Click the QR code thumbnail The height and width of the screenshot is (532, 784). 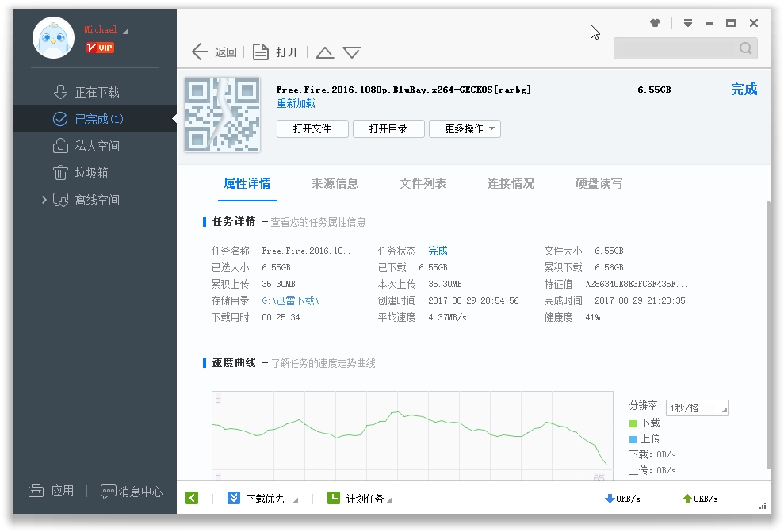coord(223,115)
